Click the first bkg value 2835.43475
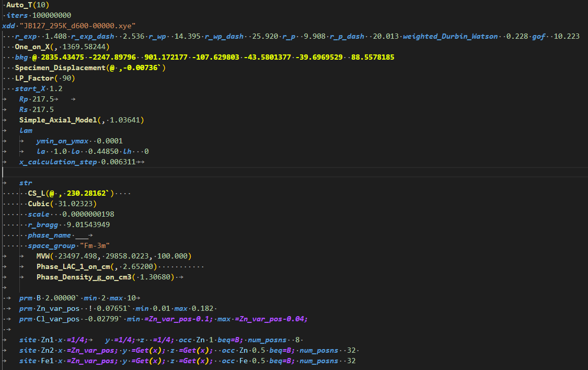 pyautogui.click(x=63, y=57)
